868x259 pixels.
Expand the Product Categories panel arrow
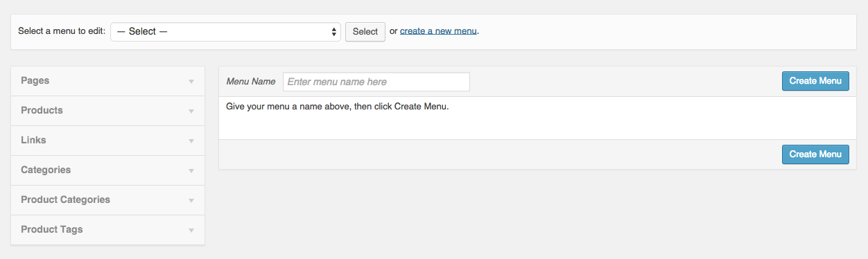(191, 201)
